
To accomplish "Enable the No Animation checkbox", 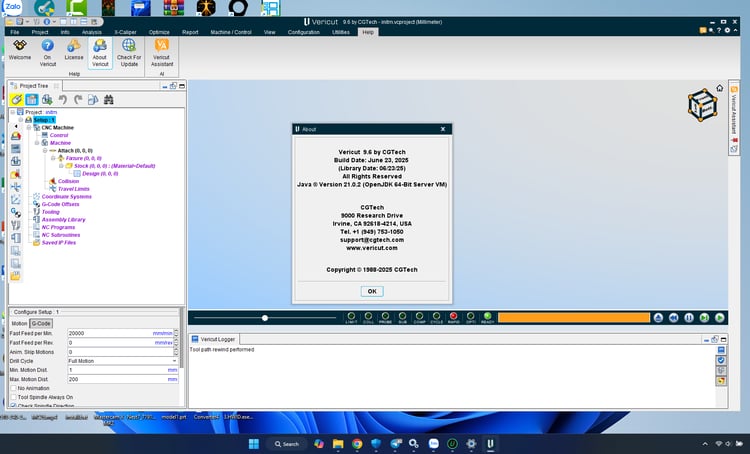I will (13, 388).
